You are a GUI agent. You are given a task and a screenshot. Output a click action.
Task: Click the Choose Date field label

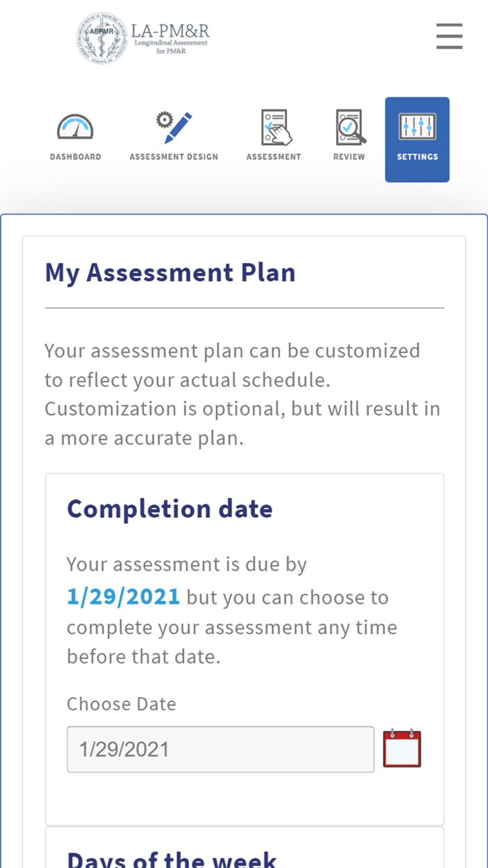pyautogui.click(x=121, y=704)
